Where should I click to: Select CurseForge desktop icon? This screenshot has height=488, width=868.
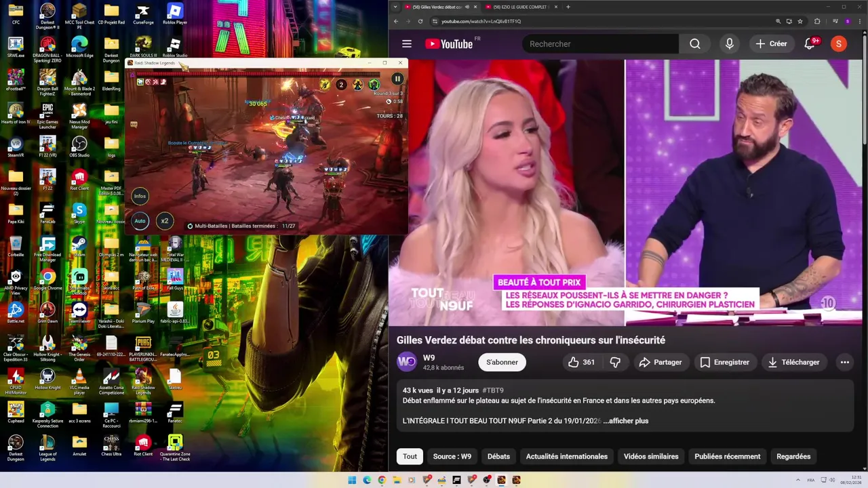143,14
